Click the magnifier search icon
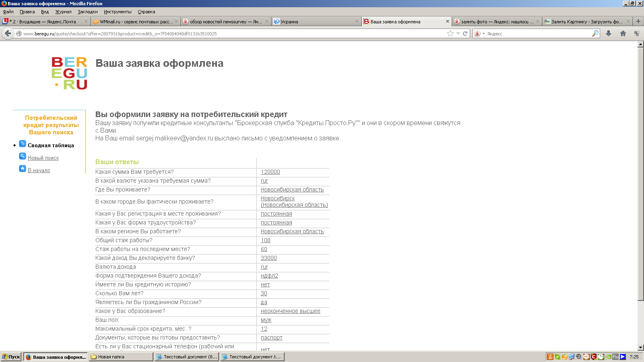This screenshot has width=644, height=362. (x=595, y=33)
